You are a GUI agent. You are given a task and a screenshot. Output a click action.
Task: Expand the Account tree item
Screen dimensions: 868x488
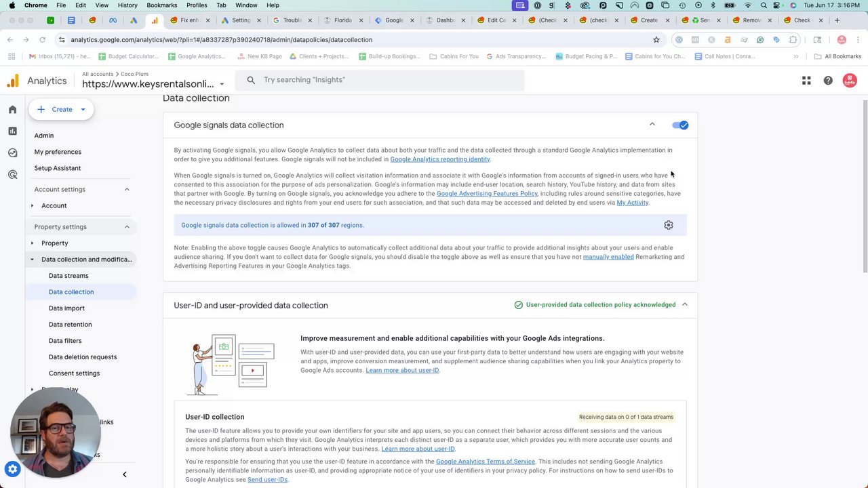coord(32,205)
